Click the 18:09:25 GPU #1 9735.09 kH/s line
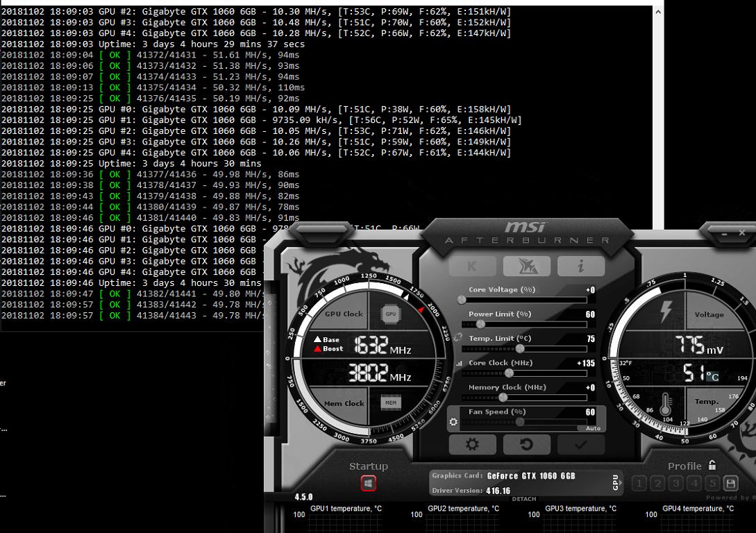Screen dimensions: 756x533 tap(261, 120)
